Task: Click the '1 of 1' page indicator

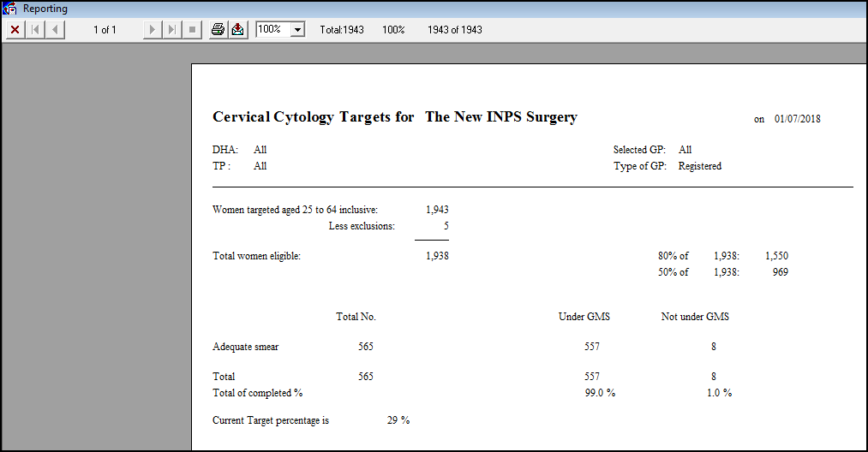Action: point(105,30)
